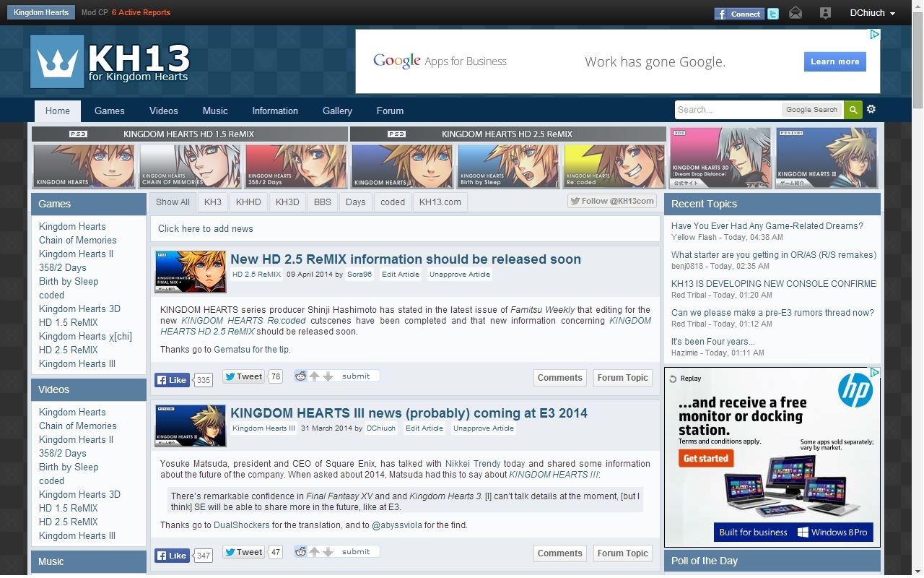
Task: Click the KH13 crown logo
Action: coord(57,61)
